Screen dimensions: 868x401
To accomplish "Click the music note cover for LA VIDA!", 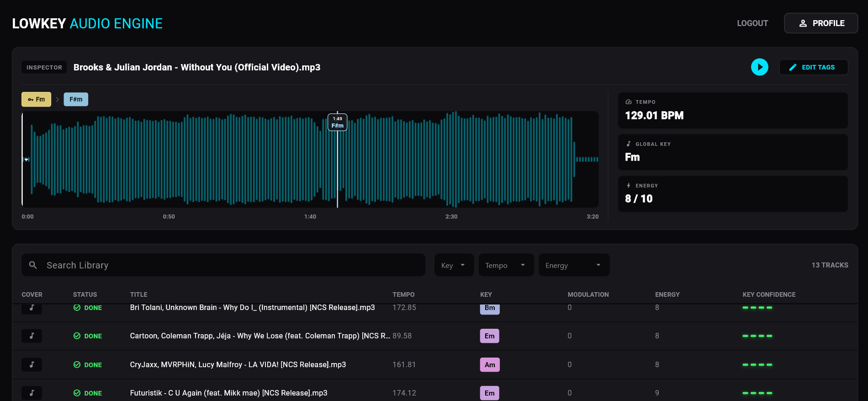I will [x=32, y=365].
